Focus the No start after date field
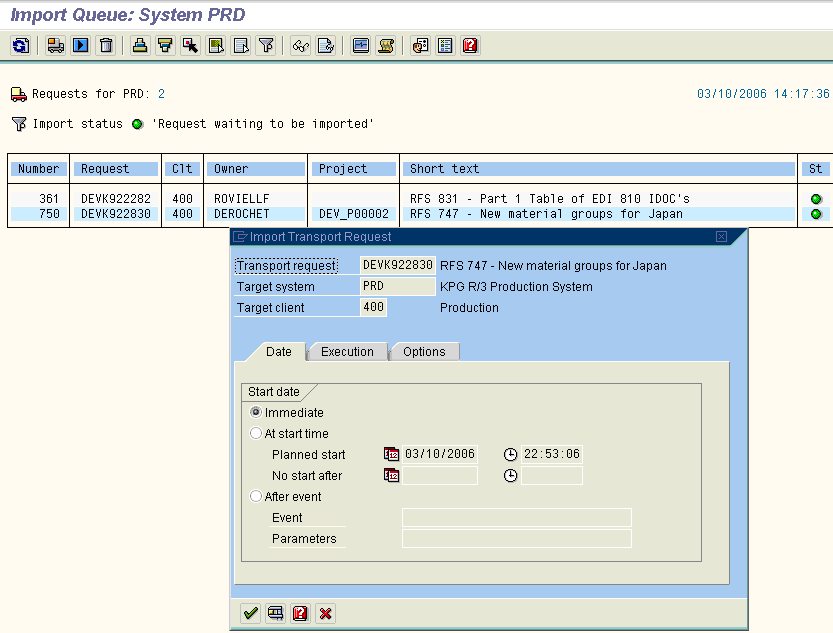 click(440, 475)
